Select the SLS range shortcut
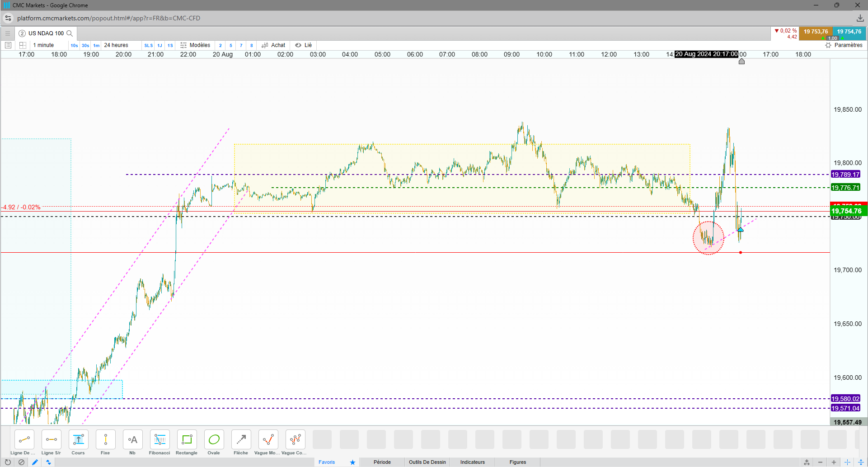The image size is (868, 467). click(x=149, y=45)
